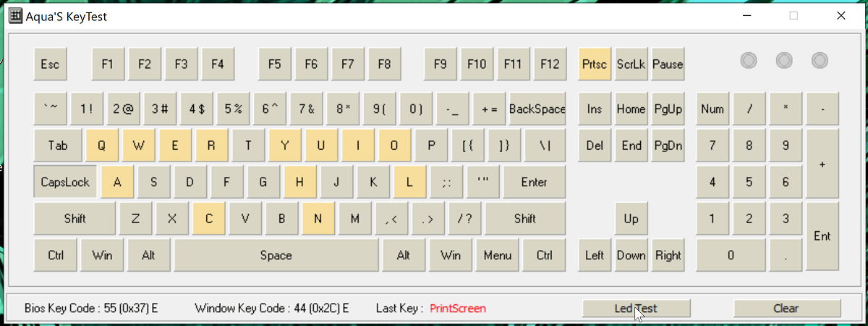Hit the BackSpace key
The width and height of the screenshot is (868, 326).
click(537, 109)
